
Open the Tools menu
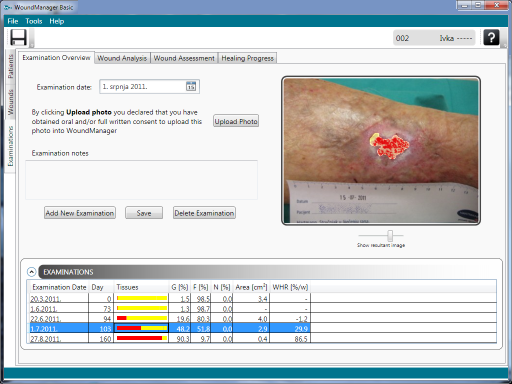click(x=34, y=21)
